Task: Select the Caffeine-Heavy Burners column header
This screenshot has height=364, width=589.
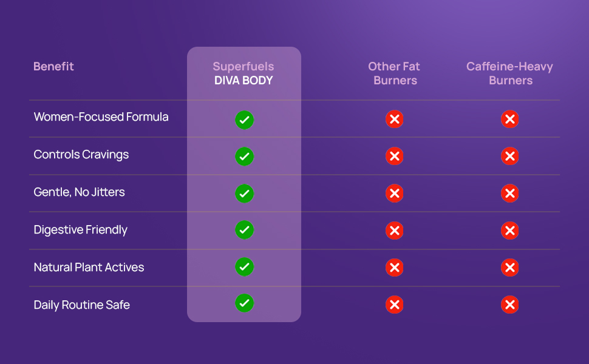Action: (x=509, y=73)
